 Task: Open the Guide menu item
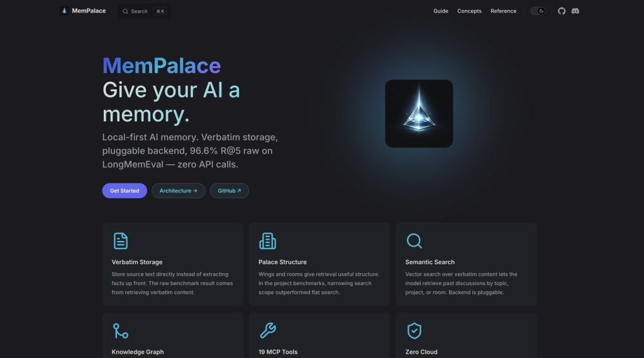click(441, 11)
